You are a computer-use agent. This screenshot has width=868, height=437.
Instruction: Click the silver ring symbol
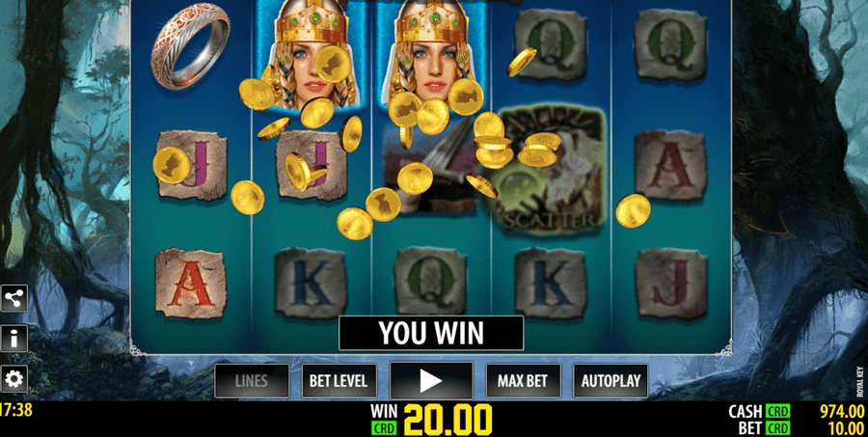[x=190, y=51]
